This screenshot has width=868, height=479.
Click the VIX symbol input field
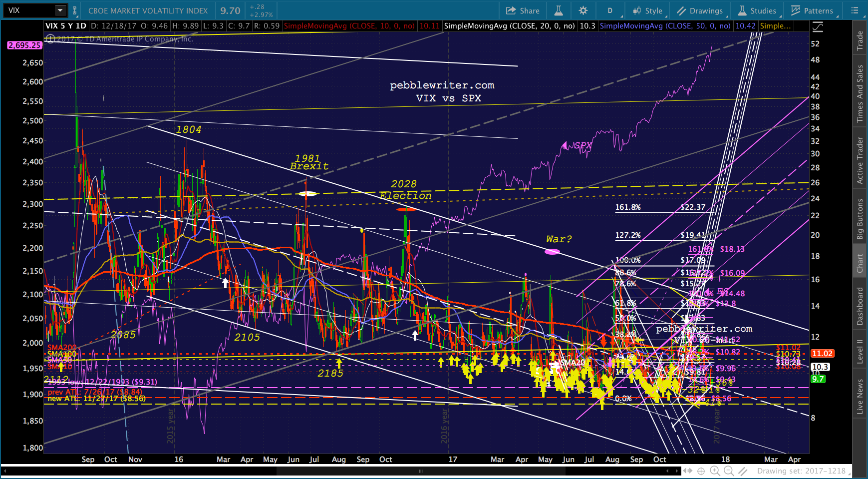click(x=29, y=10)
